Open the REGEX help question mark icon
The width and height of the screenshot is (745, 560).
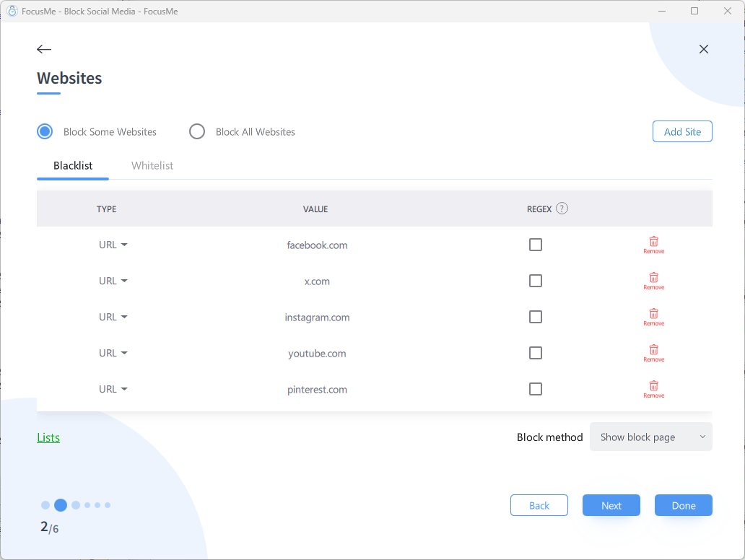pos(562,209)
